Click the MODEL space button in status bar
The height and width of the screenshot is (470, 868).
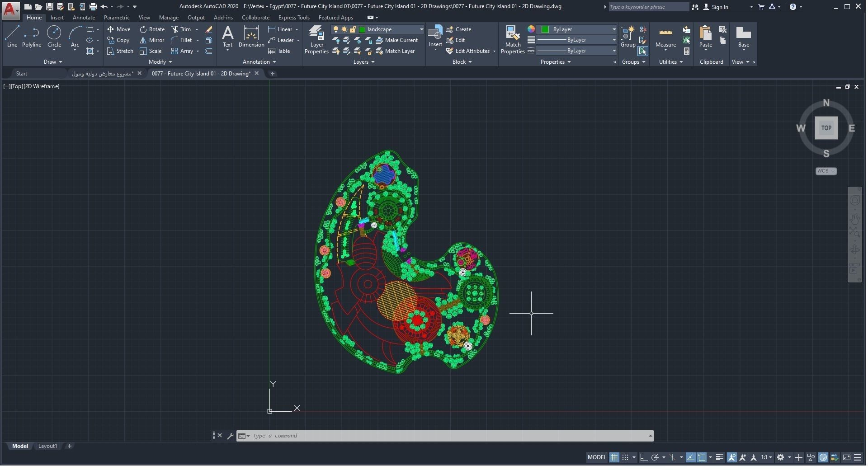pos(597,457)
